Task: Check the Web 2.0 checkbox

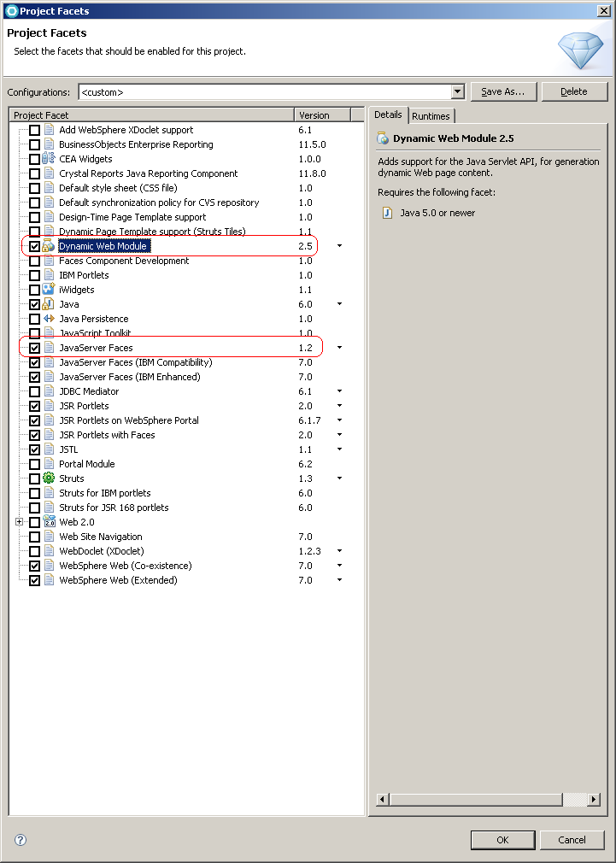Action: (x=35, y=522)
